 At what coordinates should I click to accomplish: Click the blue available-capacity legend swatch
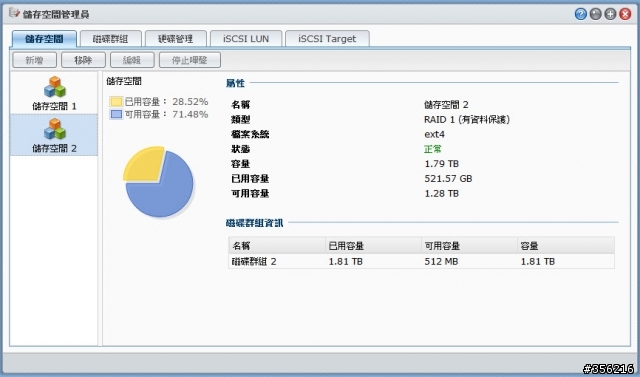coord(116,114)
